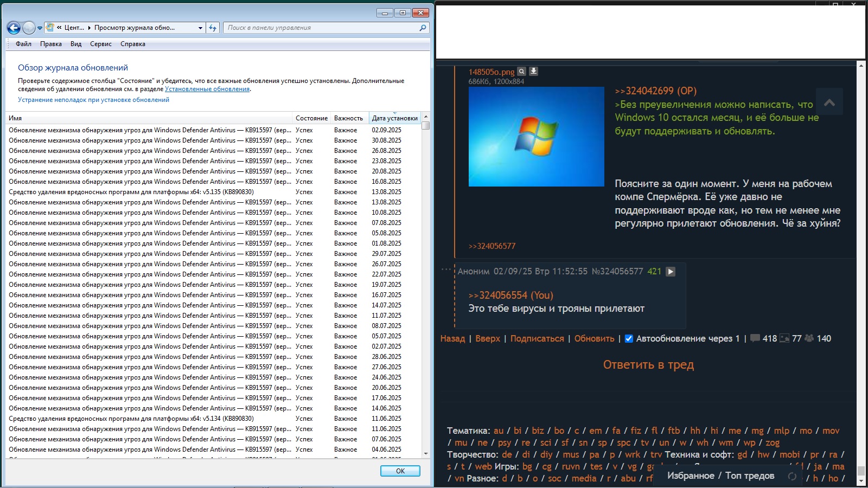The height and width of the screenshot is (488, 868).
Task: Open the media board link
Action: click(584, 479)
